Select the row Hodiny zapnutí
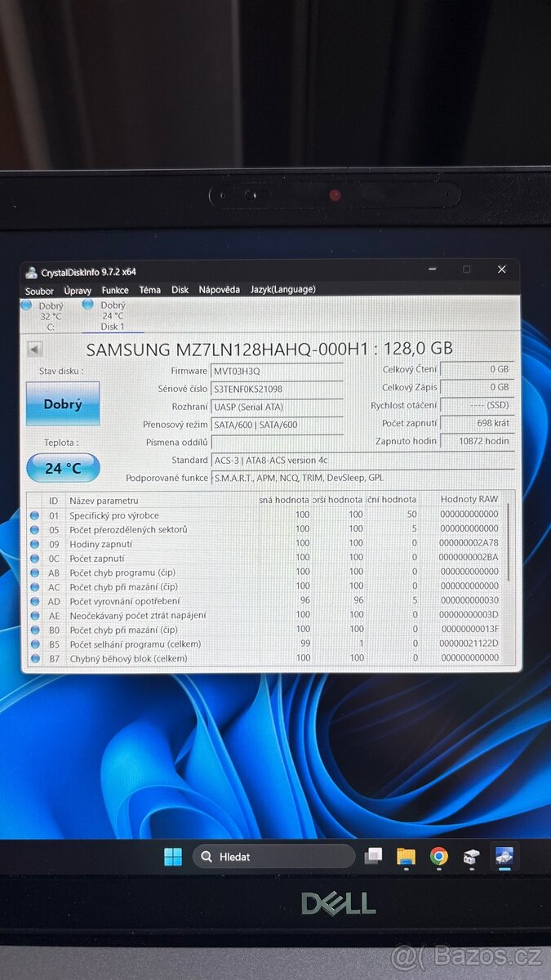Screen dimensions: 551x980 tap(264, 544)
